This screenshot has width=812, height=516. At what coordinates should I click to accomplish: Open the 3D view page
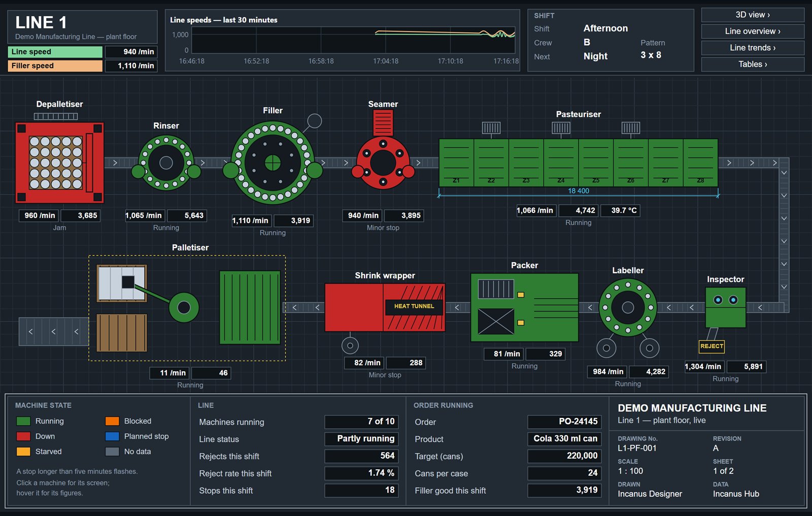(753, 15)
